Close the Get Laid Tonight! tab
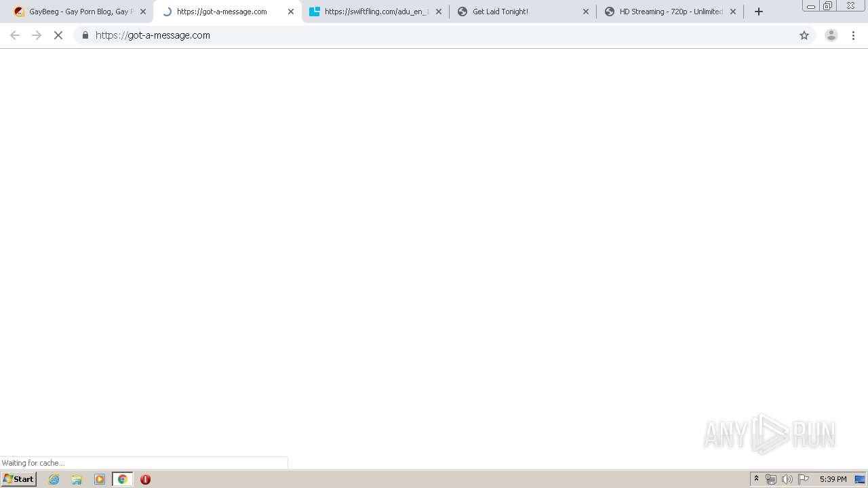 click(x=587, y=12)
